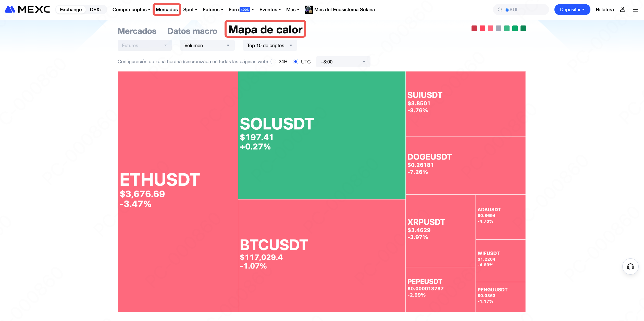Open the Volumen dropdown
The height and width of the screenshot is (321, 644).
pyautogui.click(x=207, y=45)
